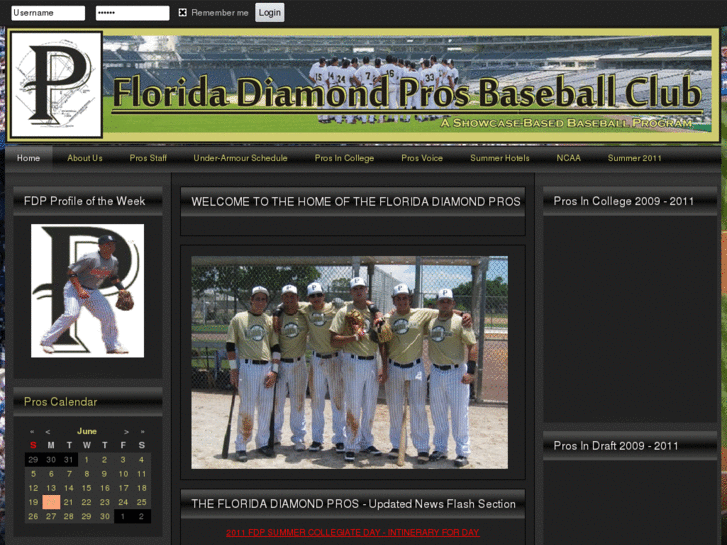Select June 27 in the calendar
This screenshot has height=545, width=727.
click(x=51, y=516)
